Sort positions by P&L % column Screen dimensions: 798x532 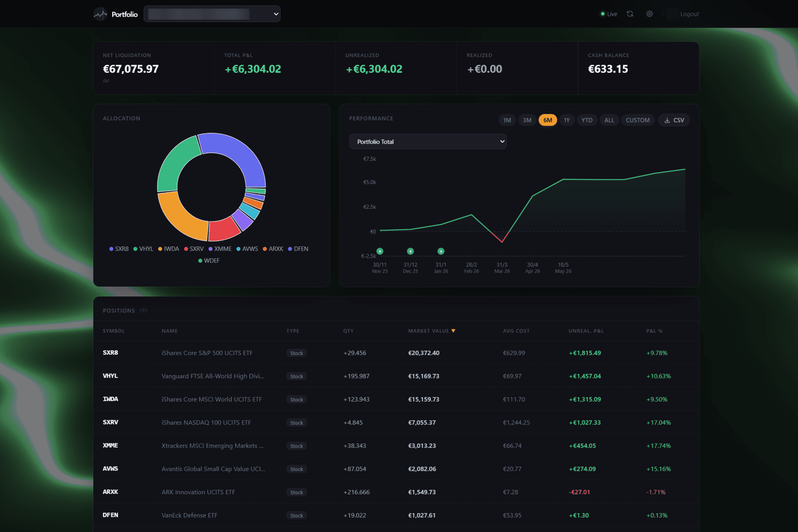654,331
